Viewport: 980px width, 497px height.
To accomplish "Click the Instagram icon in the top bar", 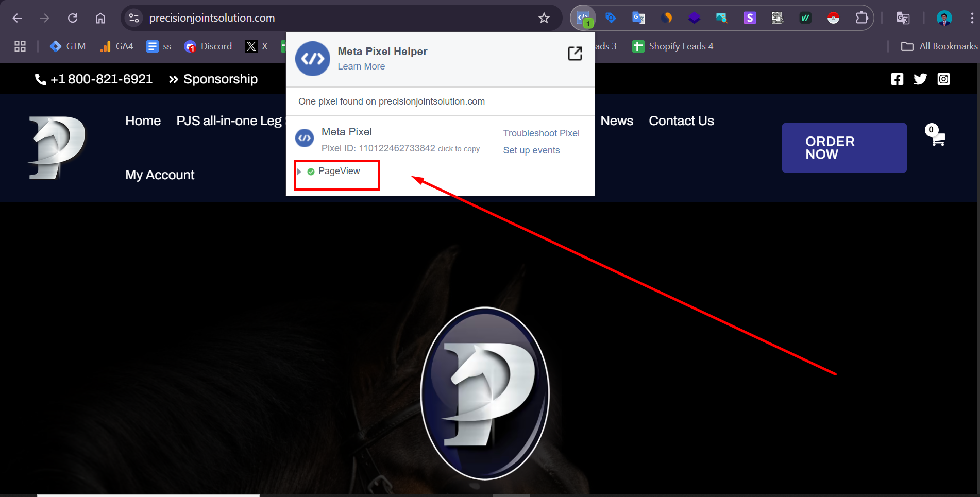I will [x=943, y=79].
